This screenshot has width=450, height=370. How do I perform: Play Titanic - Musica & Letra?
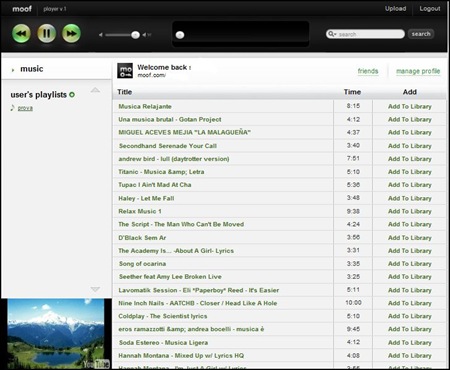161,172
